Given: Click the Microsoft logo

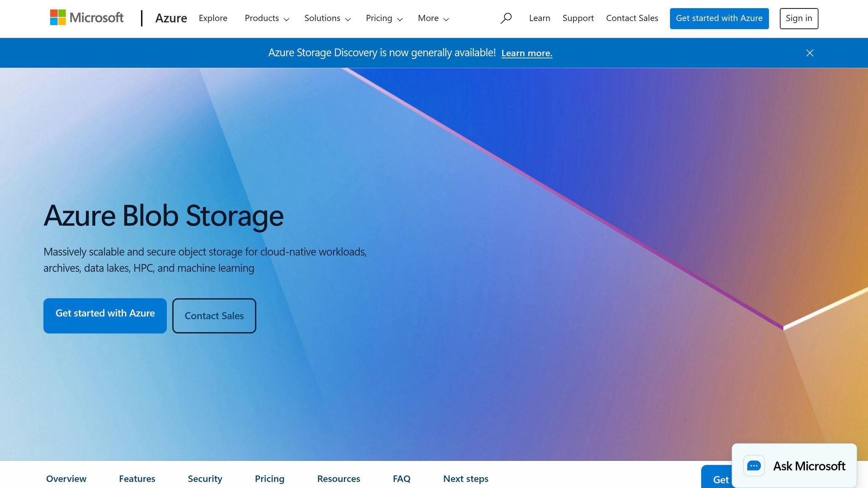Looking at the screenshot, I should [x=87, y=18].
